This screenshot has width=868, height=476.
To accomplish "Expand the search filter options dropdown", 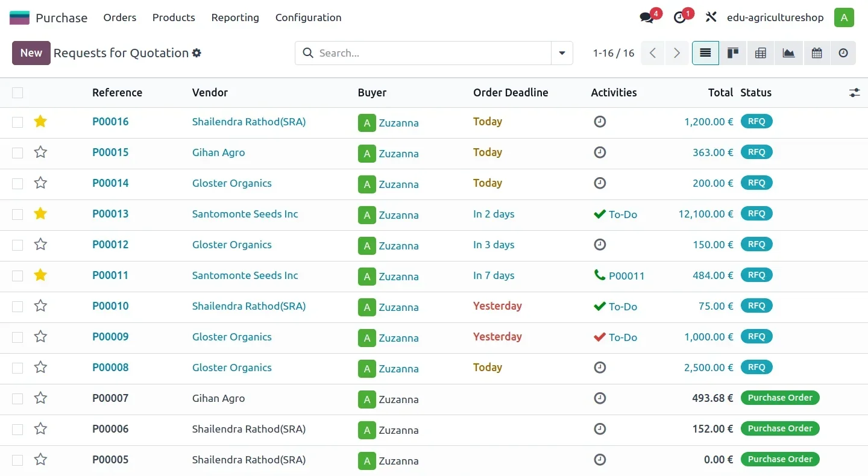I will tap(562, 53).
